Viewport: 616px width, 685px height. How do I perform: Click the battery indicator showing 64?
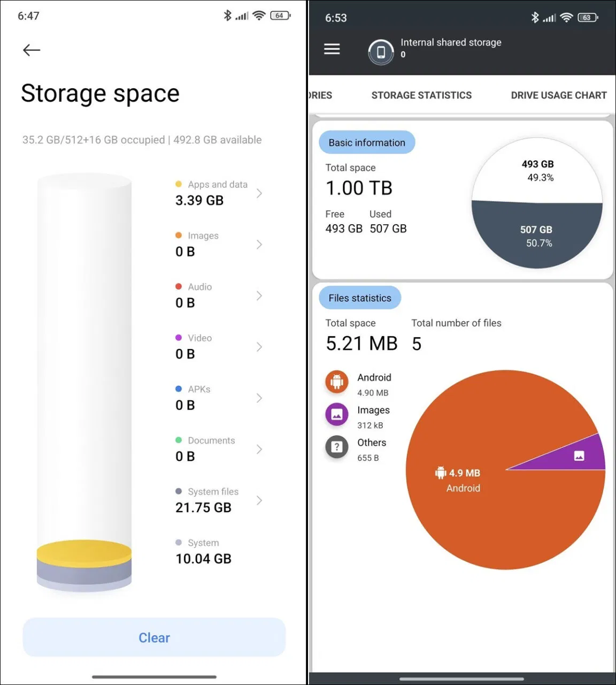click(x=280, y=16)
